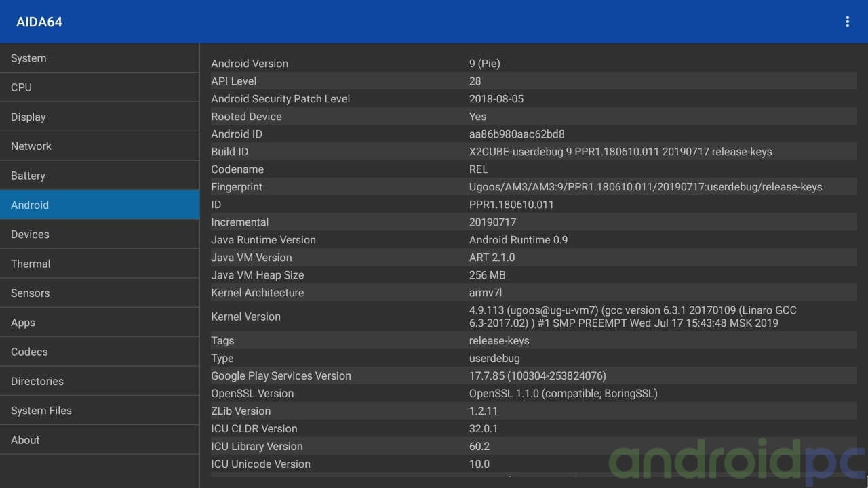Screen dimensions: 868x488
Task: Select the Build ID row label
Action: click(x=230, y=152)
